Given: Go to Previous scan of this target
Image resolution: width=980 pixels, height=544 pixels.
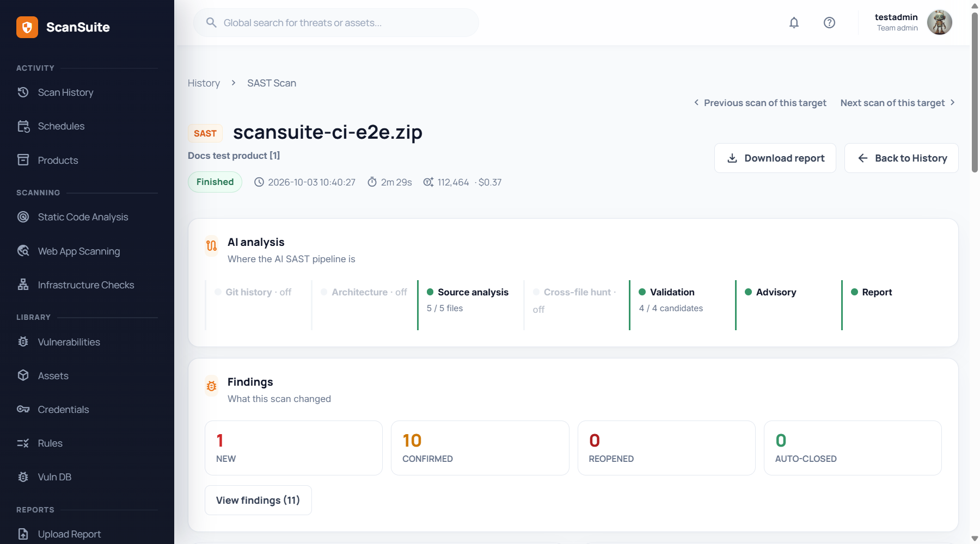Looking at the screenshot, I should tap(760, 103).
